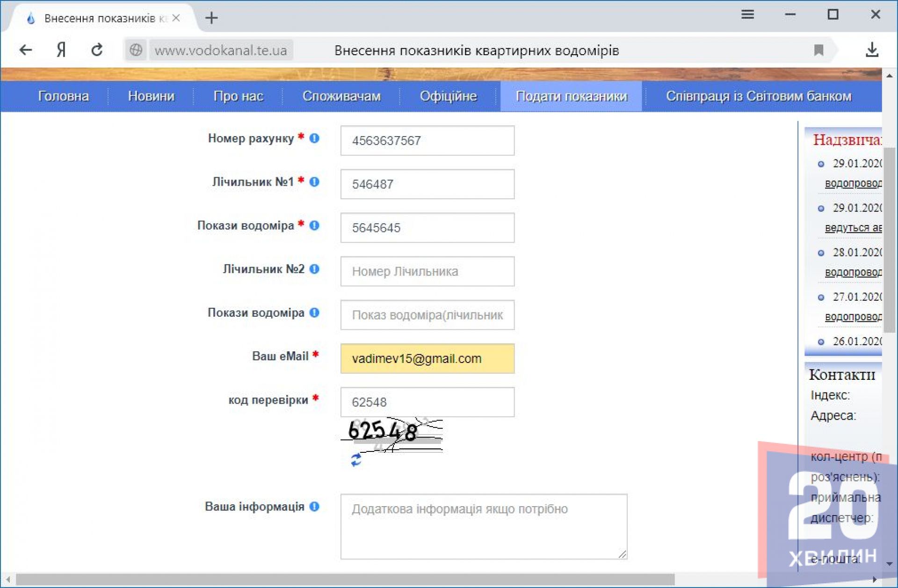Image resolution: width=898 pixels, height=588 pixels.
Task: Click info icon beside Лічильник №1
Action: 314,182
